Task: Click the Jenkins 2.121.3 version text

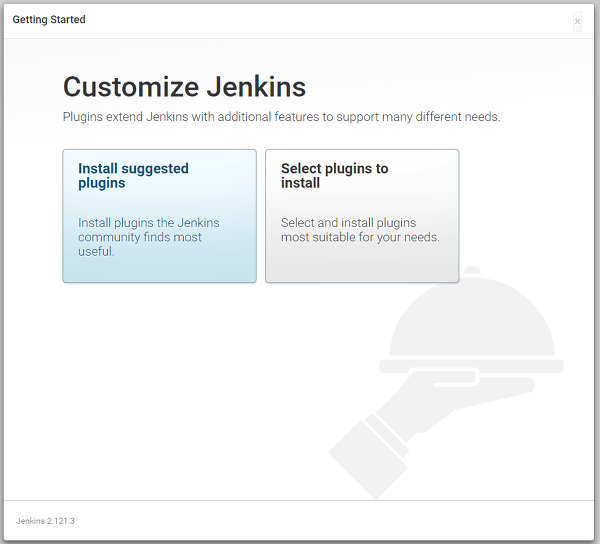Action: (45, 521)
